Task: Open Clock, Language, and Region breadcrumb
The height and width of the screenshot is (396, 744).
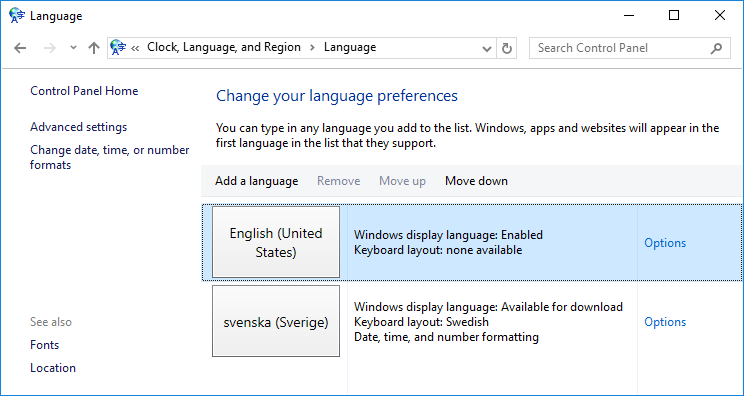Action: pyautogui.click(x=224, y=47)
